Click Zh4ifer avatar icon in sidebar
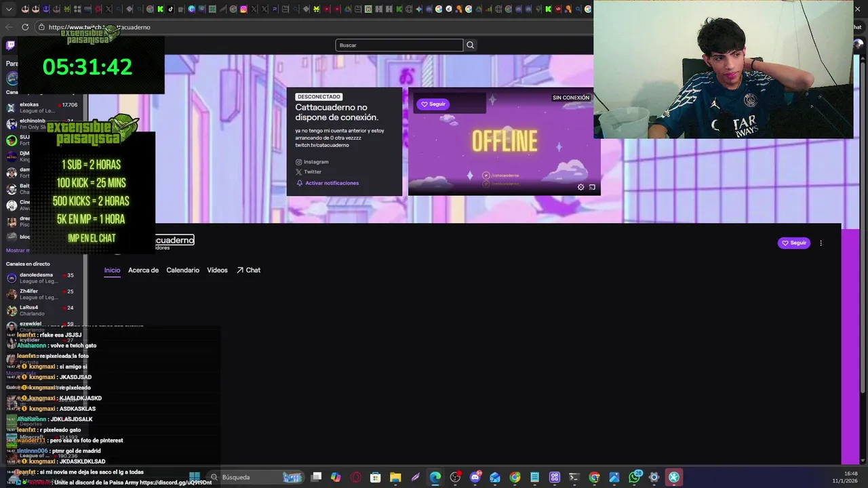868x488 pixels. pyautogui.click(x=12, y=294)
